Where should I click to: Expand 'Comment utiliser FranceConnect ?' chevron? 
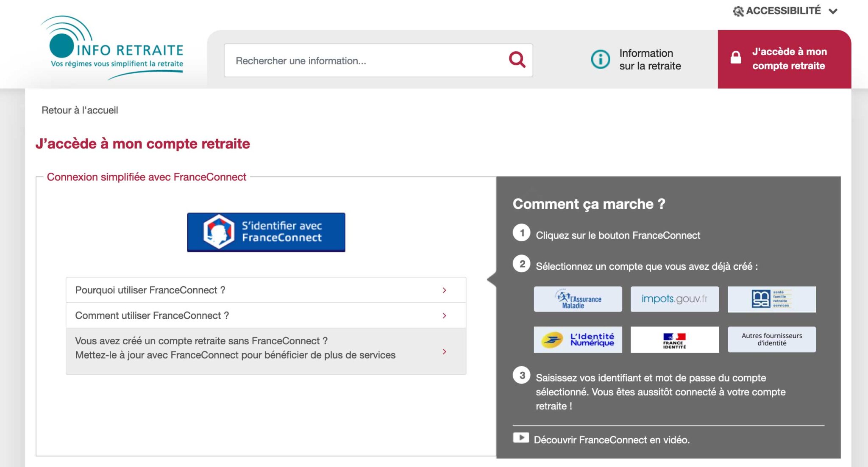(x=444, y=315)
